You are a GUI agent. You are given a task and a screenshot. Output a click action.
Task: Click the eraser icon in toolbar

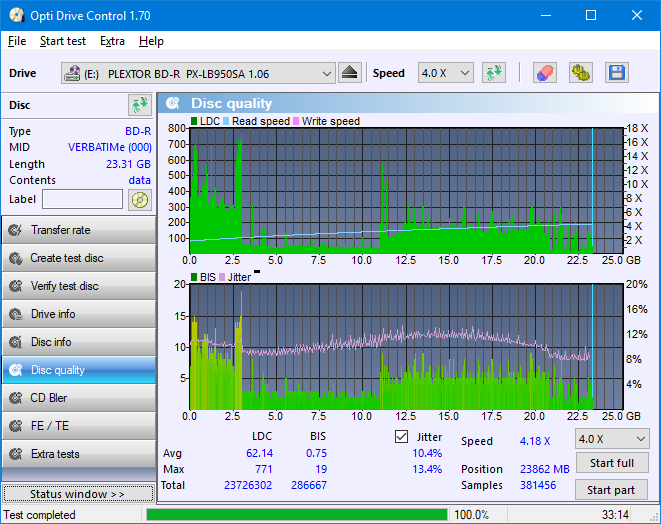tap(545, 73)
